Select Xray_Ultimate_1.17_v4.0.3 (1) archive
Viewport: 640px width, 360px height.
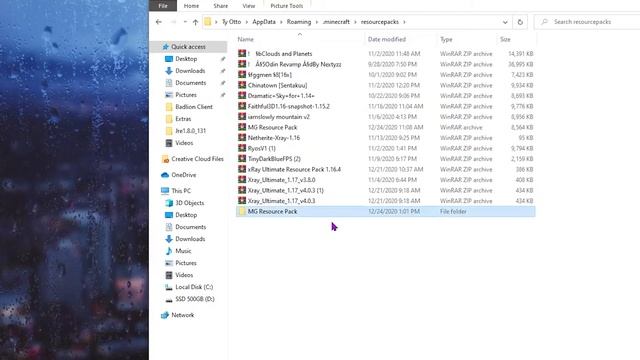click(385, 191)
